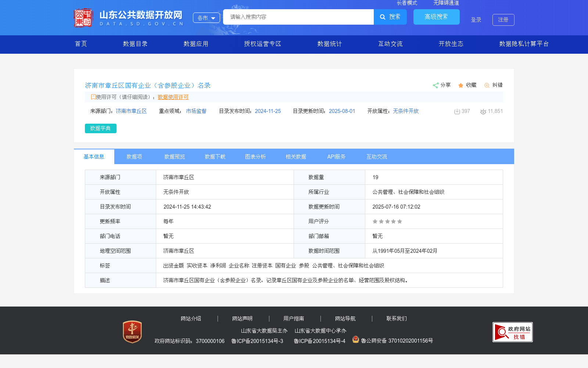Switch to the 相关数据 tab
Screen dimensions: 588x368
tap(296, 157)
